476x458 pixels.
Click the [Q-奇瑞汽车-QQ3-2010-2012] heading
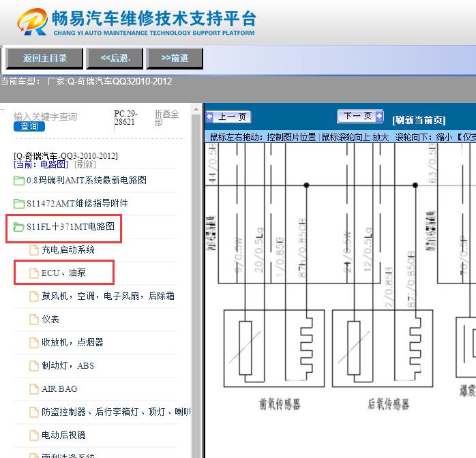click(65, 156)
